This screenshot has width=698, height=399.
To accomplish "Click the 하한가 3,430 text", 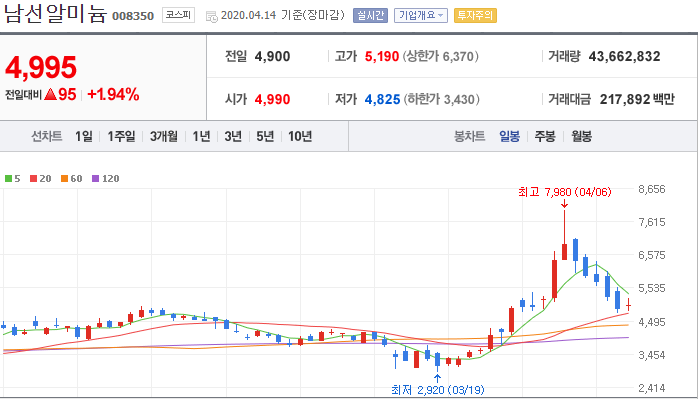I will click(442, 99).
